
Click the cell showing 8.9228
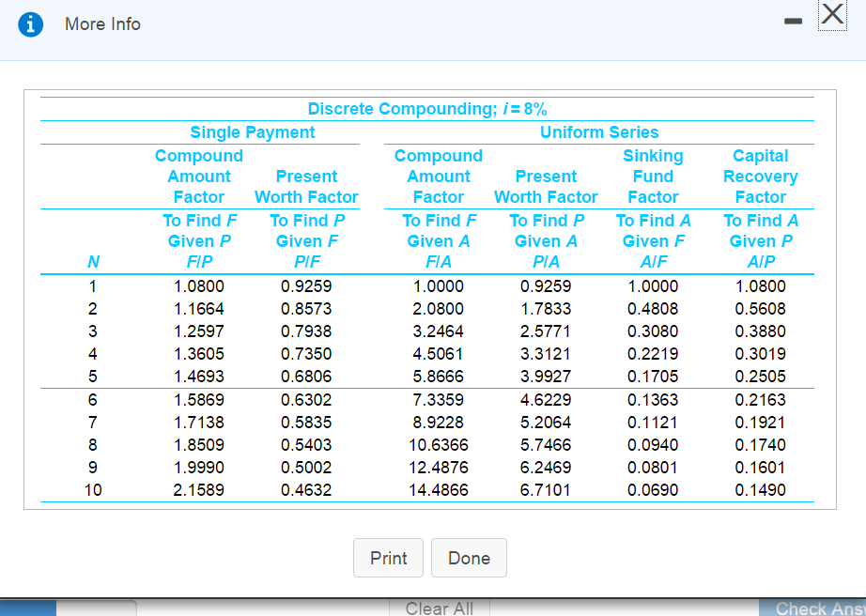[x=439, y=423]
